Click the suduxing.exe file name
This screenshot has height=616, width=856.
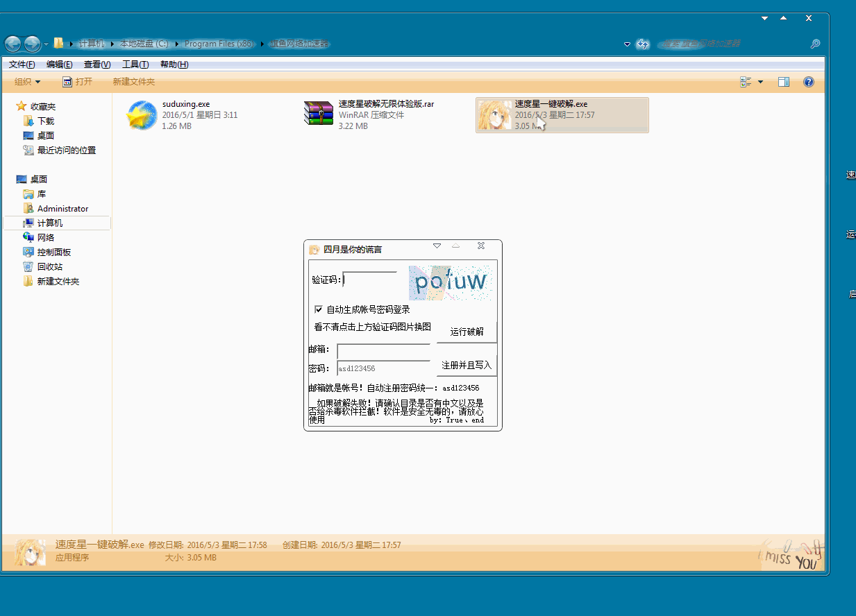point(186,104)
